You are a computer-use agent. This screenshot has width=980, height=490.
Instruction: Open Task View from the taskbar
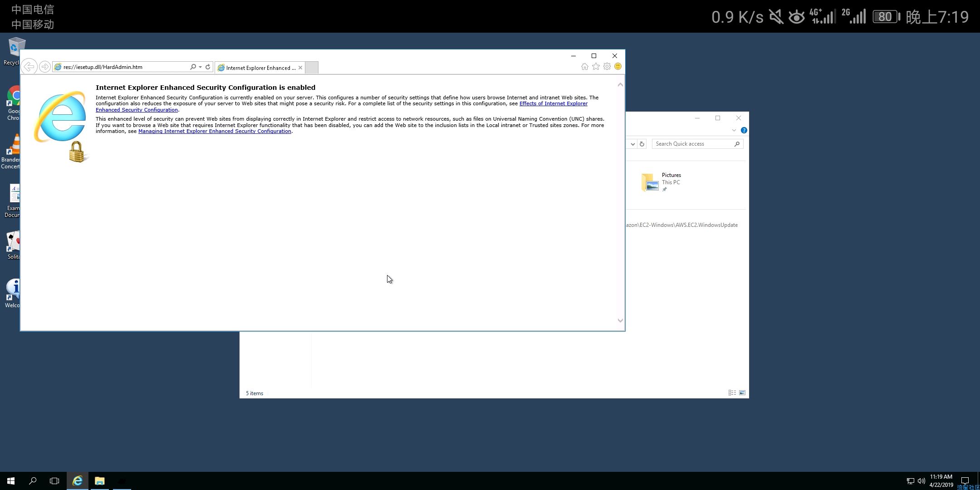(x=54, y=481)
